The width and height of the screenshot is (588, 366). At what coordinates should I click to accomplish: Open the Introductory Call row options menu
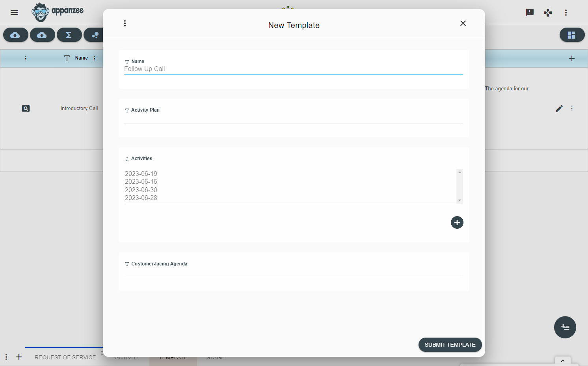point(572,108)
